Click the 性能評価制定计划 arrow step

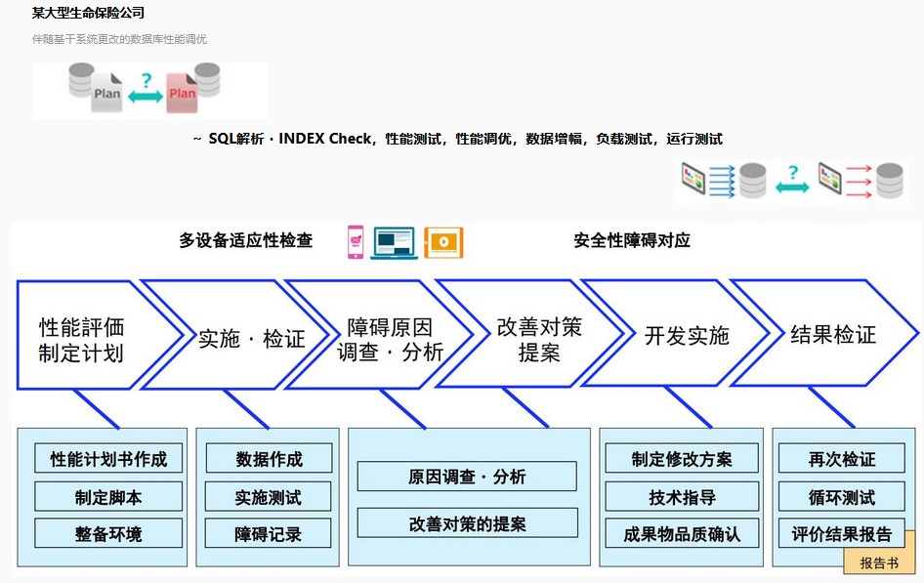click(83, 338)
